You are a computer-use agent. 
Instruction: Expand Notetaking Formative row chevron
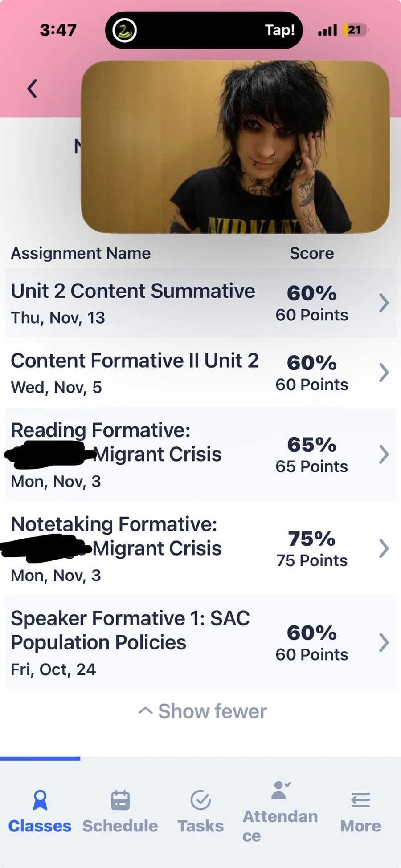[x=384, y=548]
